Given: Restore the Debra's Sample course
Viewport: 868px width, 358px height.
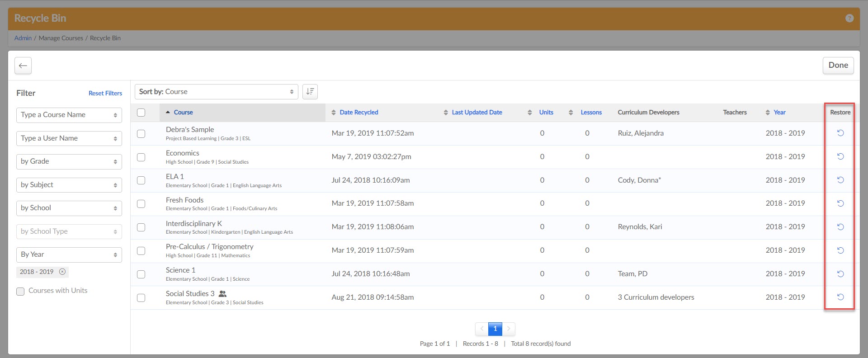Looking at the screenshot, I should pyautogui.click(x=840, y=133).
